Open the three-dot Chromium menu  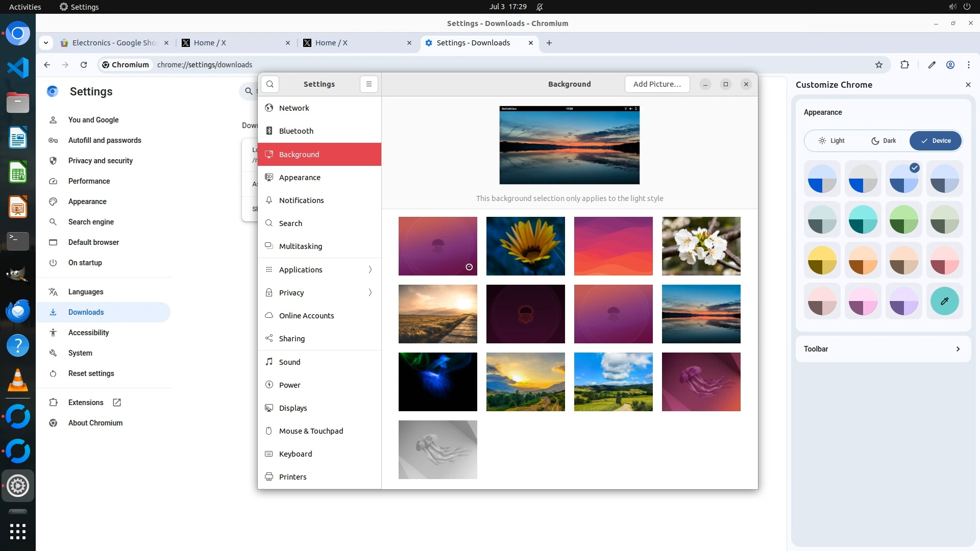[968, 65]
